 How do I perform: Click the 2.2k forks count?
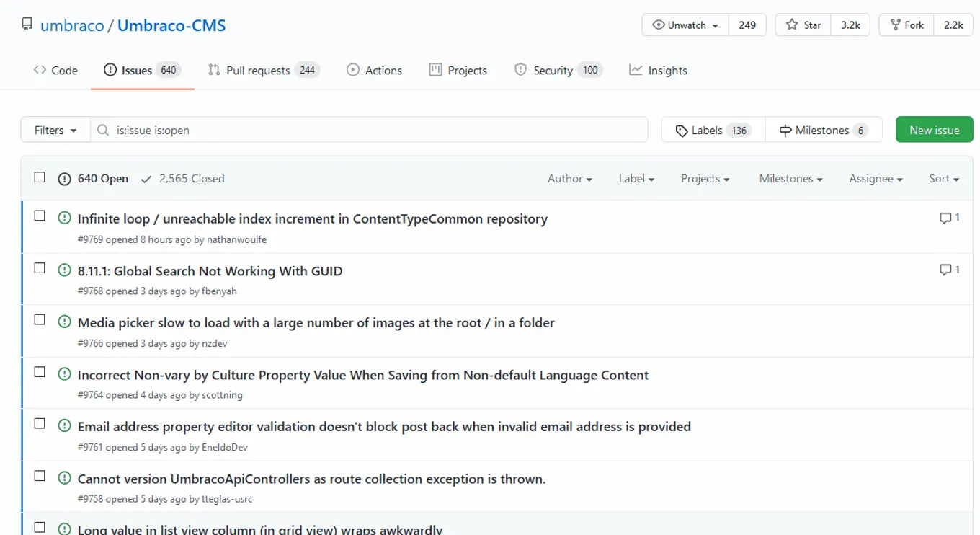coord(953,25)
